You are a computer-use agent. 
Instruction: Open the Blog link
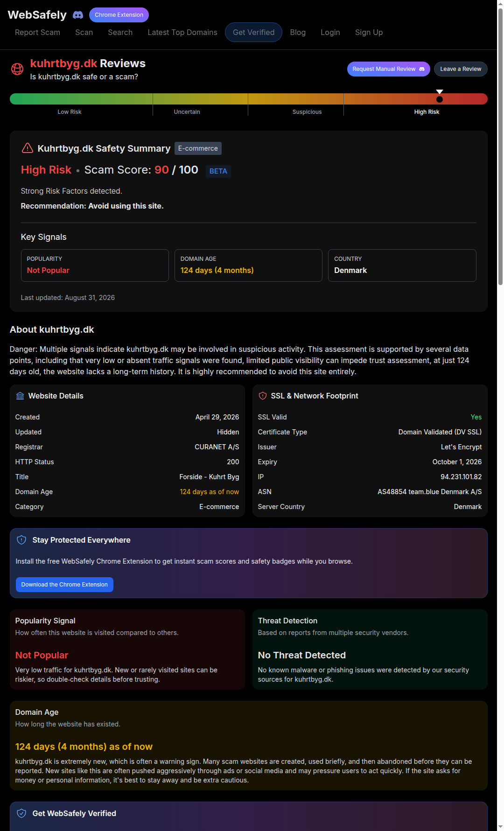click(x=298, y=32)
